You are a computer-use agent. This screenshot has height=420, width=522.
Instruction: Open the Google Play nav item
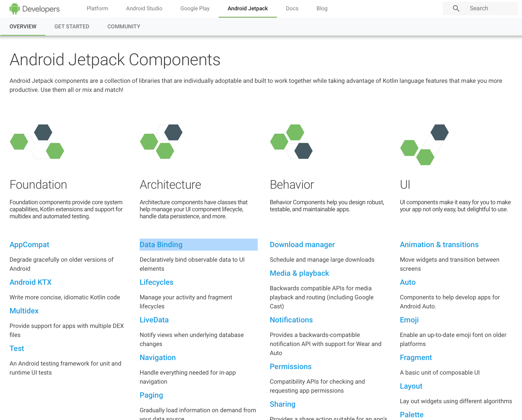point(195,9)
